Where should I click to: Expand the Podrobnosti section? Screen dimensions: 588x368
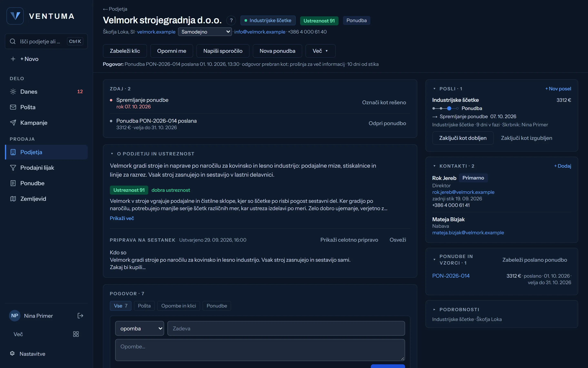tap(434, 310)
